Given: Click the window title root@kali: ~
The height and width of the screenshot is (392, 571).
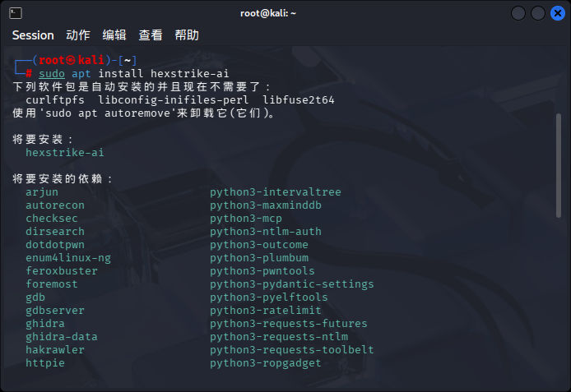Looking at the screenshot, I should [268, 13].
